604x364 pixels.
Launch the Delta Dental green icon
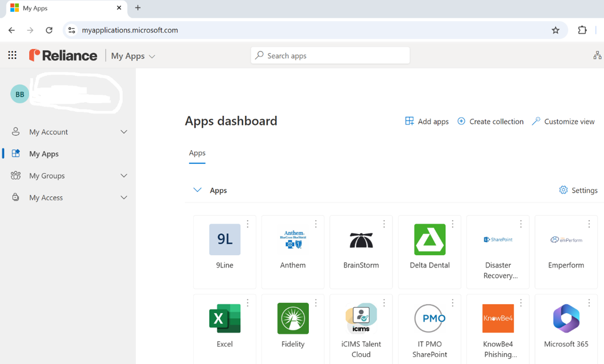430,239
